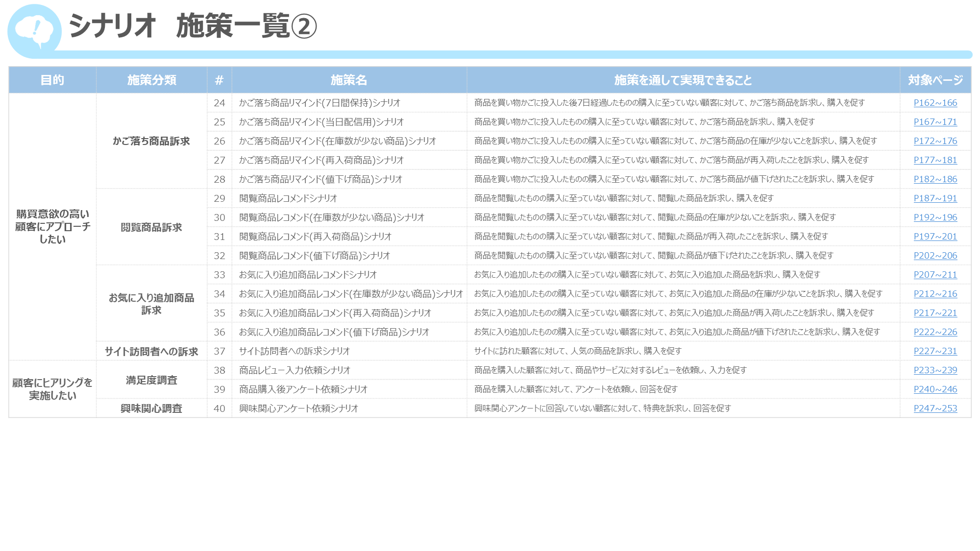Viewport: 980px width, 551px height.
Task: Click the cloud exclamation icon in title
Action: [34, 31]
